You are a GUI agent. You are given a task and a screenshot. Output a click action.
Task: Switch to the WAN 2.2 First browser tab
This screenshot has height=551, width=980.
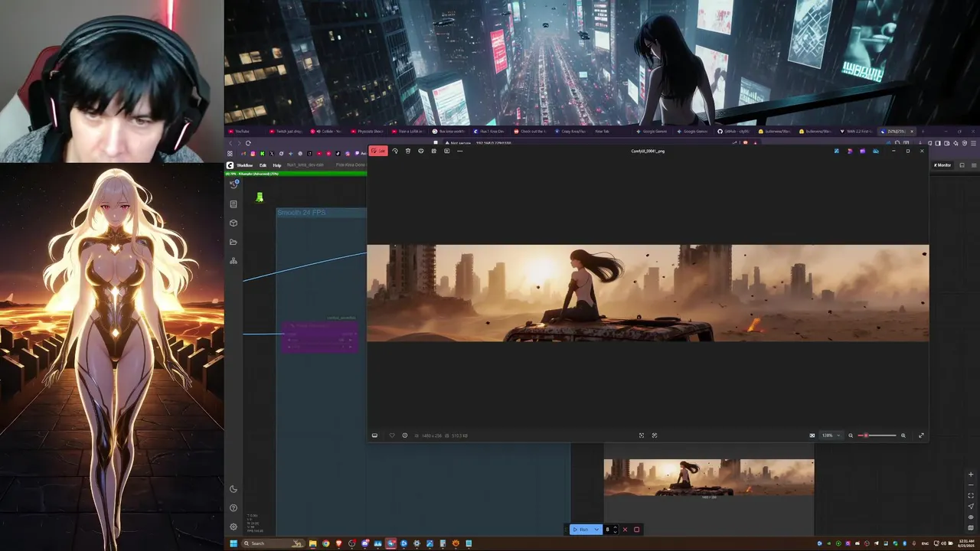(x=856, y=132)
